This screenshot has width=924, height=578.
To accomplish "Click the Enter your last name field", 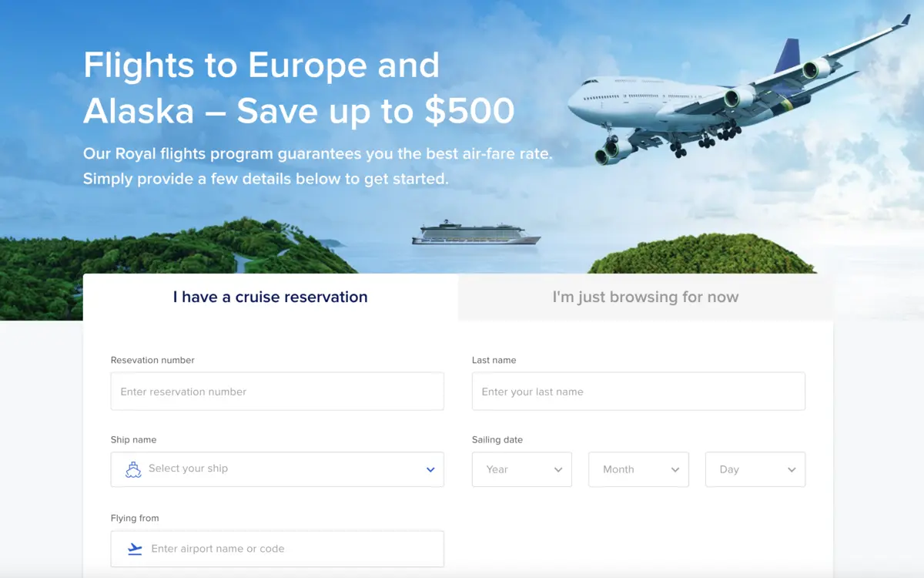I will [638, 391].
